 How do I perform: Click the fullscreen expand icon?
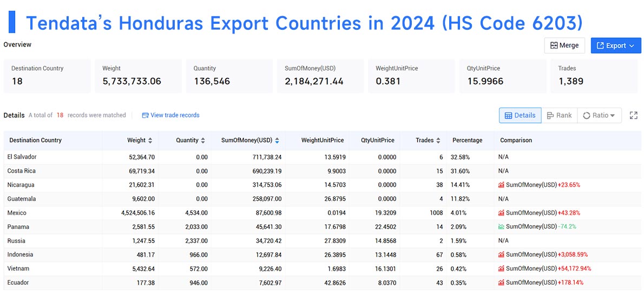(x=633, y=115)
